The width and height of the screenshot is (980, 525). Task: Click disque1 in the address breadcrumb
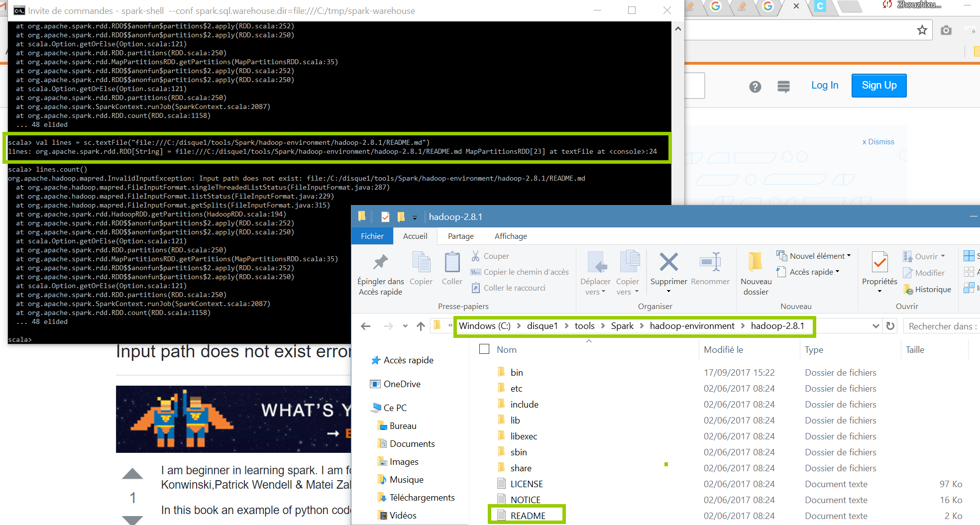542,326
